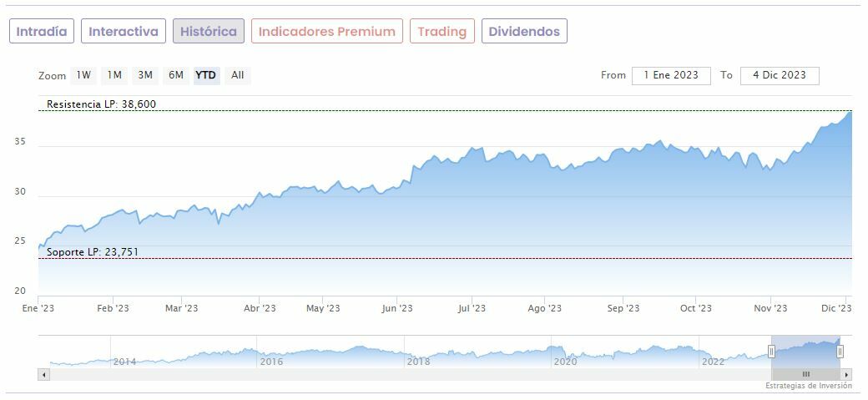Click the scrollbar right arrow
The width and height of the screenshot is (868, 400).
click(x=846, y=374)
